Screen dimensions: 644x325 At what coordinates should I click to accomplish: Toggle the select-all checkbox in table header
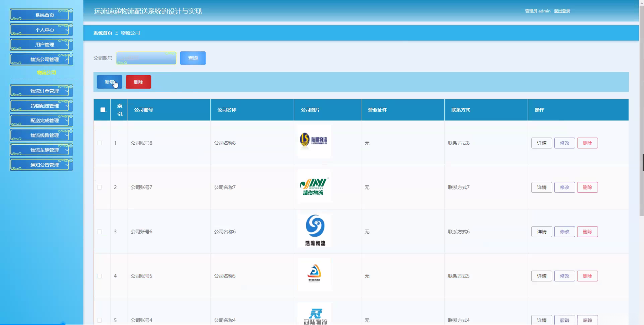point(103,110)
